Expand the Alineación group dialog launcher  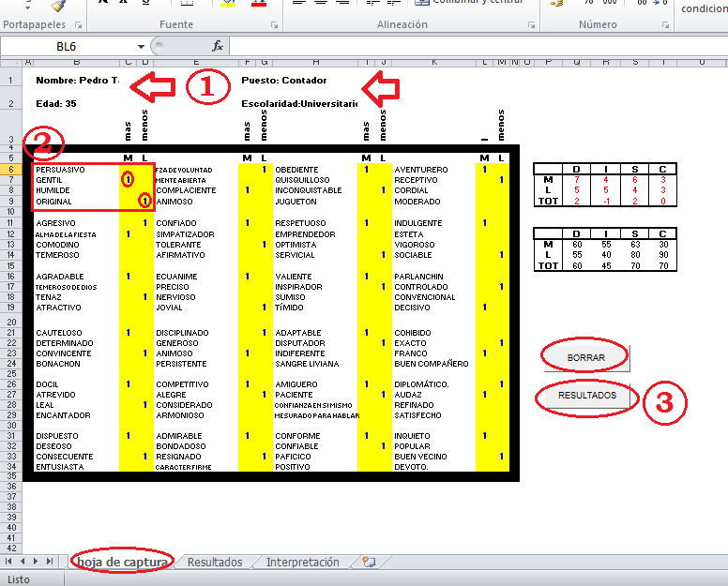pyautogui.click(x=531, y=25)
